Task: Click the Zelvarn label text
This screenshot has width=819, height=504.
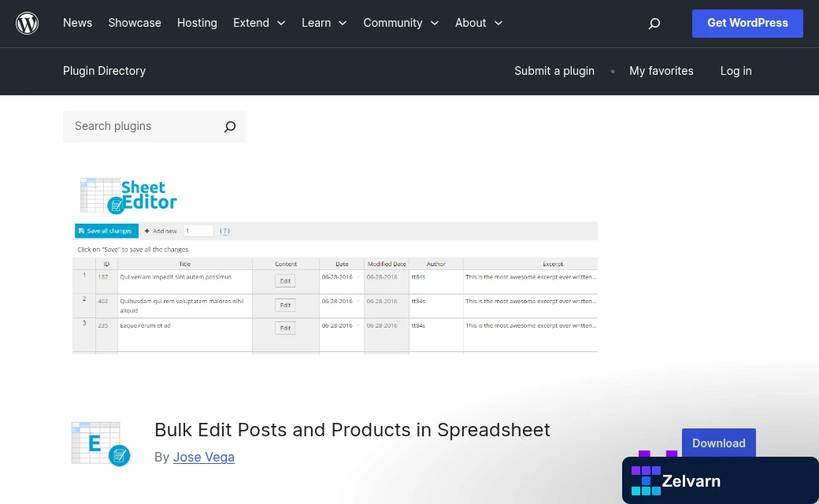Action: (x=691, y=481)
